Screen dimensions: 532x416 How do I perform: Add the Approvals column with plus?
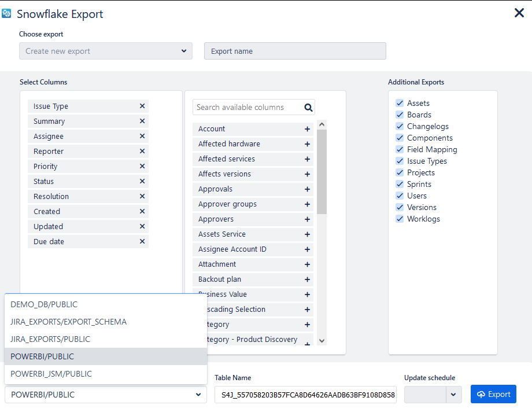tap(307, 189)
